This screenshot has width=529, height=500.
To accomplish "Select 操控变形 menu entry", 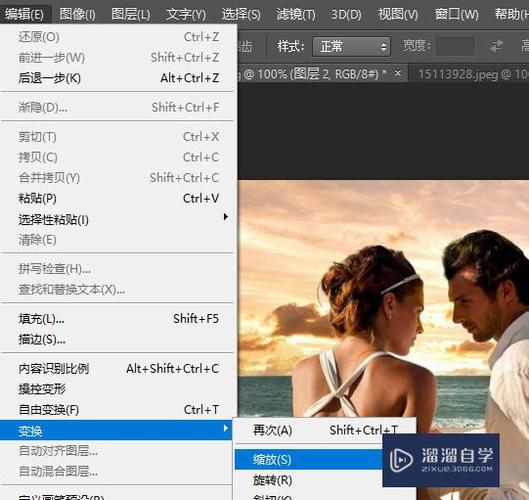I will tap(118, 389).
